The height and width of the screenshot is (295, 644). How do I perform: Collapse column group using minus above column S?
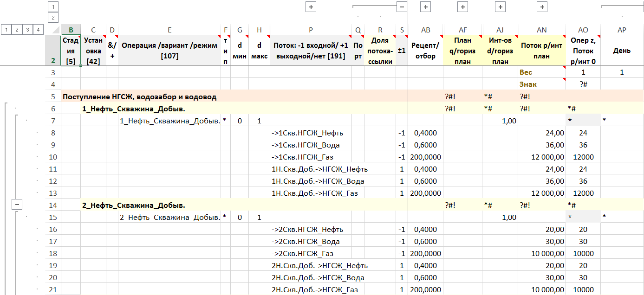pos(402,6)
